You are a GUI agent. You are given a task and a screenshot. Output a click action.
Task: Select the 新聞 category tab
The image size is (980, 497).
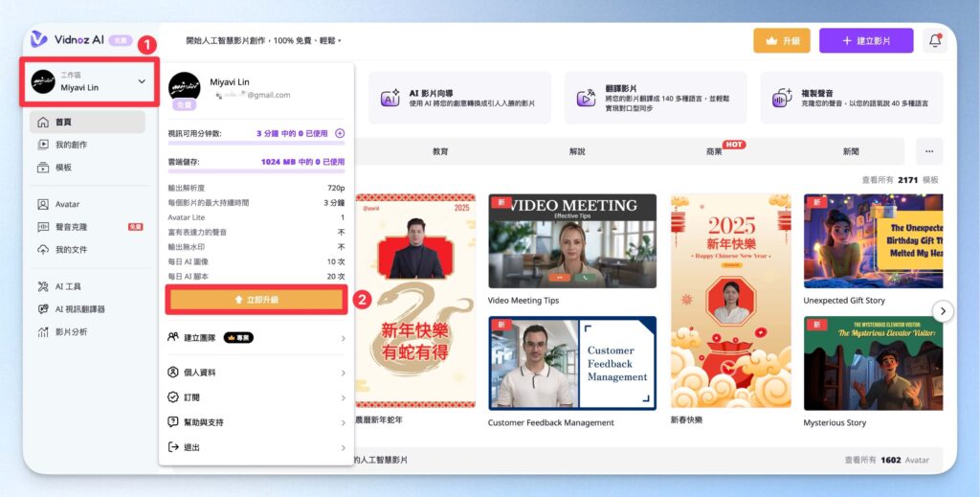pos(851,151)
